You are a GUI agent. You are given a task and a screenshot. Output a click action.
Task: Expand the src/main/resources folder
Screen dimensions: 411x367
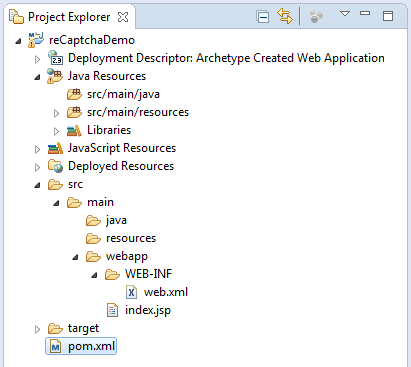click(56, 113)
